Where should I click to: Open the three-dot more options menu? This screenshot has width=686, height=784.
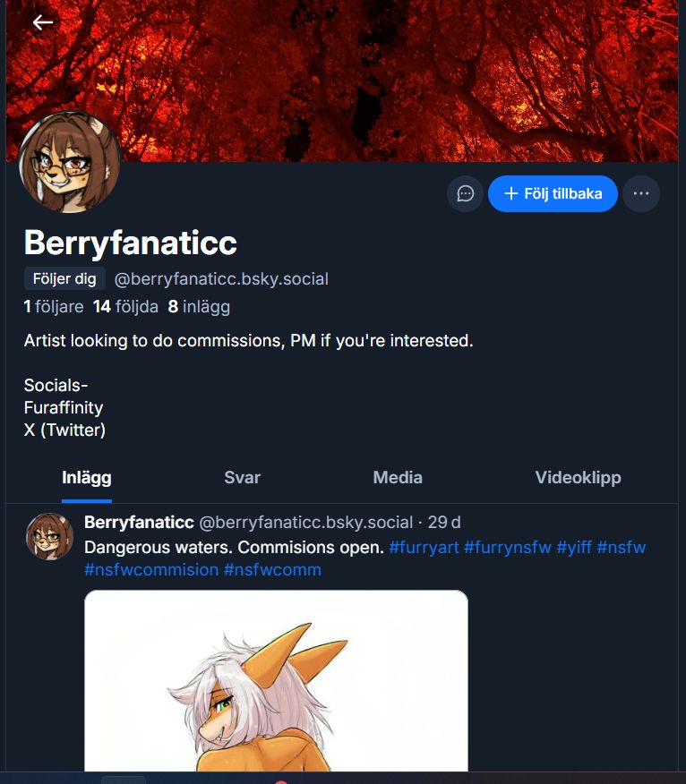(641, 193)
